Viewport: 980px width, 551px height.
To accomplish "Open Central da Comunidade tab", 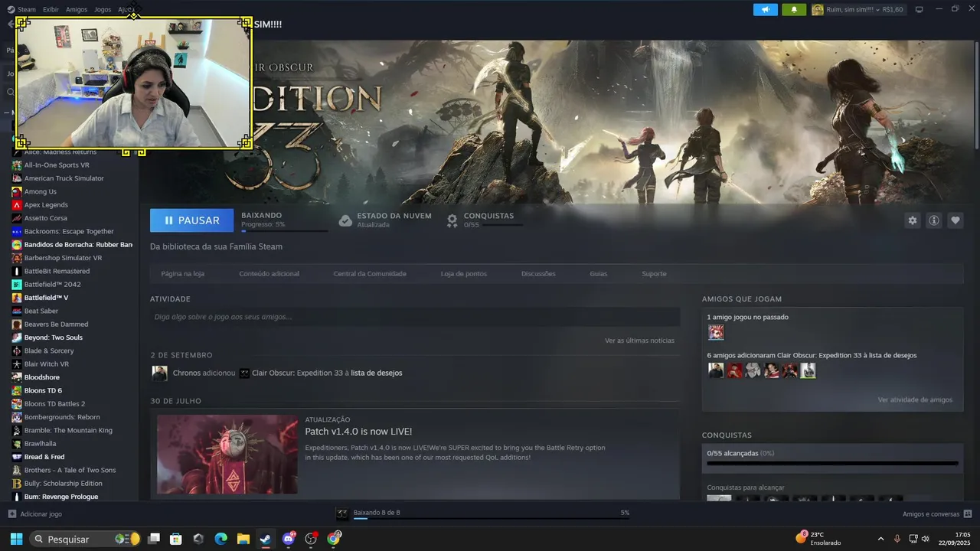I will coord(370,274).
